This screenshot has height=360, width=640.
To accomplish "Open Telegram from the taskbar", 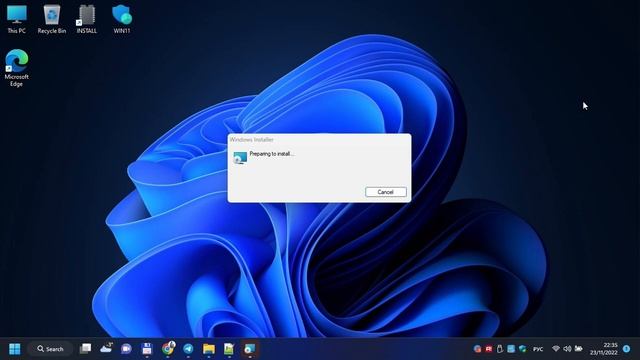I will point(188,349).
